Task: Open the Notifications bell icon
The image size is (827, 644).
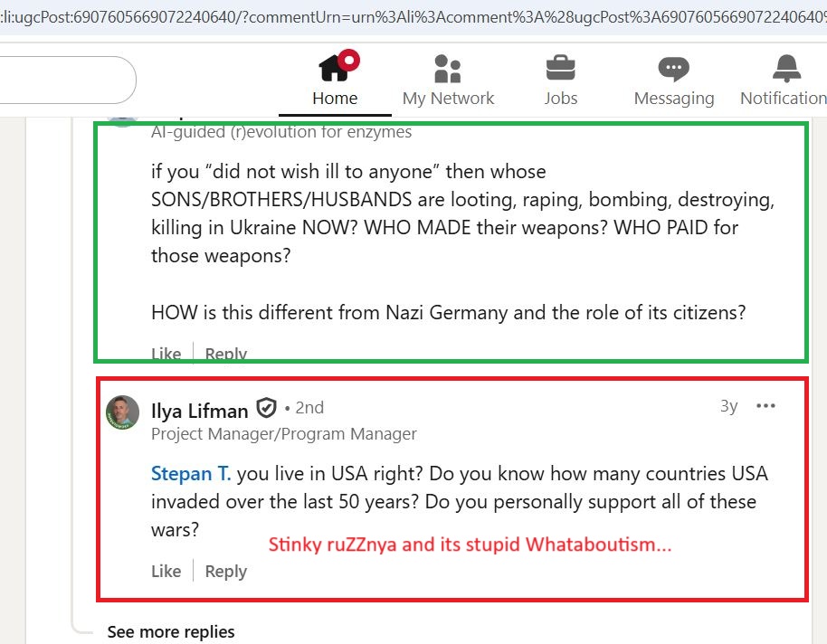Action: pos(785,69)
